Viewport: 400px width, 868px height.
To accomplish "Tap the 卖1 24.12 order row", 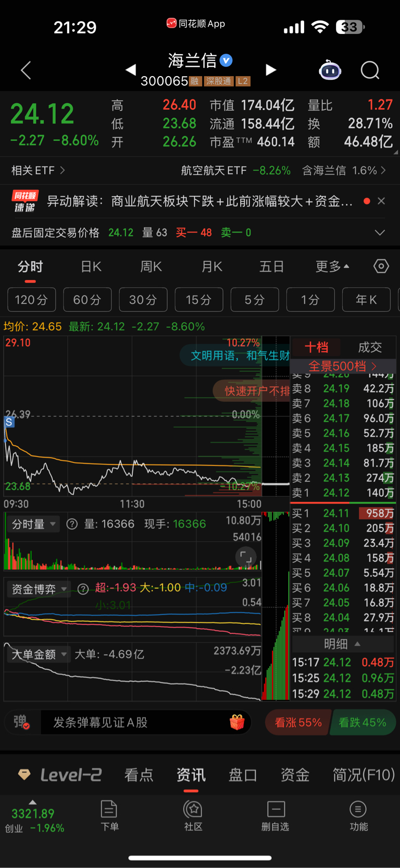I will [x=343, y=493].
